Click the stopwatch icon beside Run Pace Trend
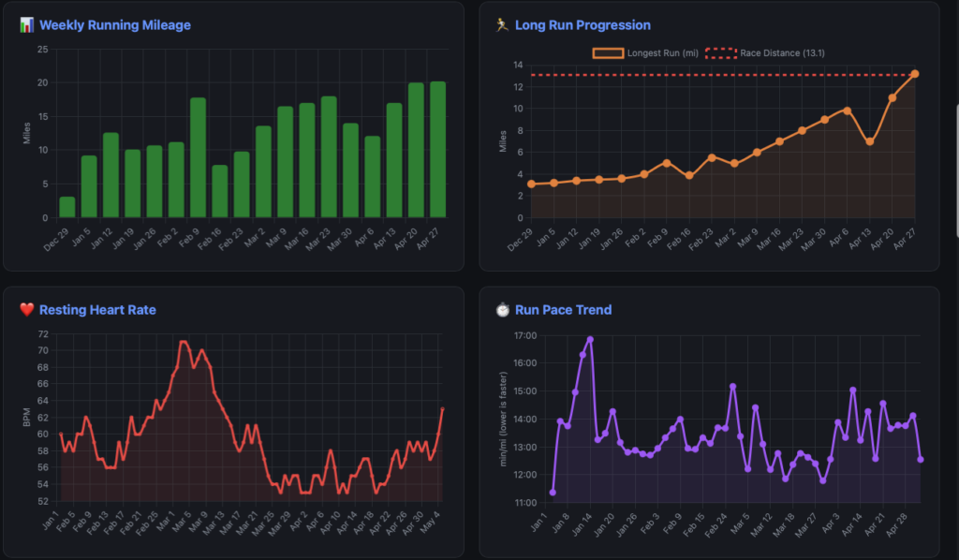This screenshot has height=560, width=959. [502, 310]
